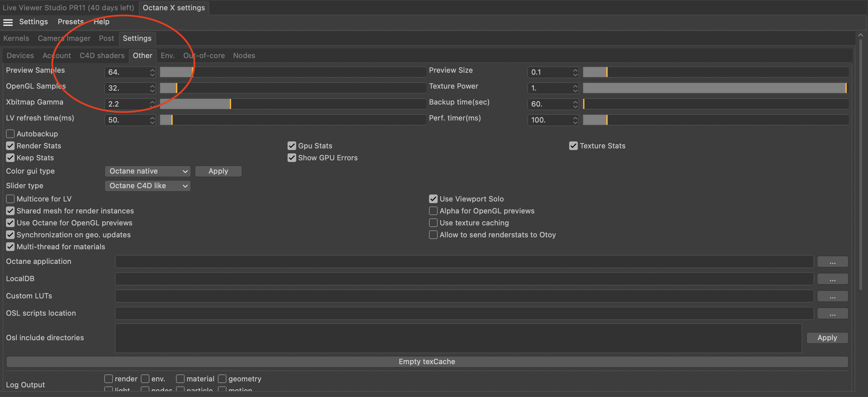Open the hamburger menu icon
868x397 pixels.
coord(8,22)
